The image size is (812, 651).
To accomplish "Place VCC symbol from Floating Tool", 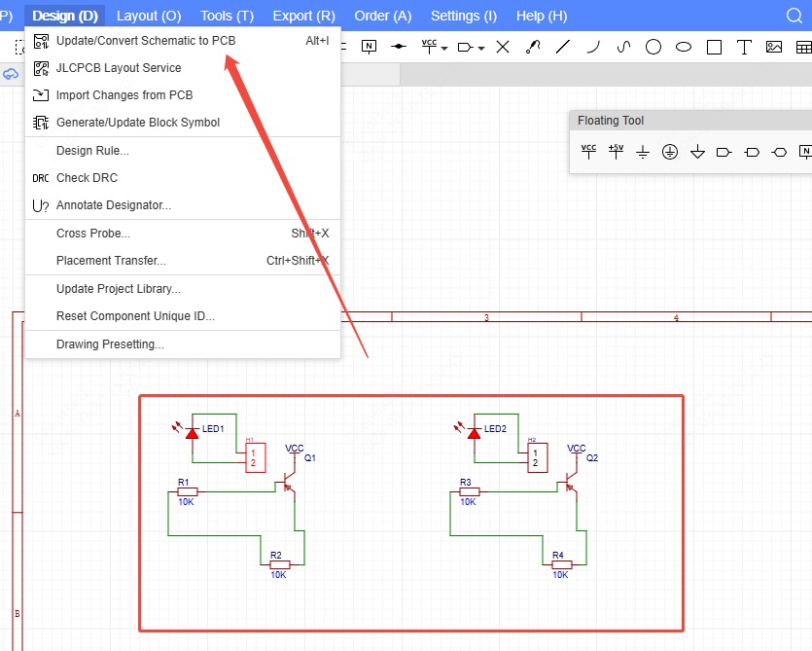I will (588, 152).
